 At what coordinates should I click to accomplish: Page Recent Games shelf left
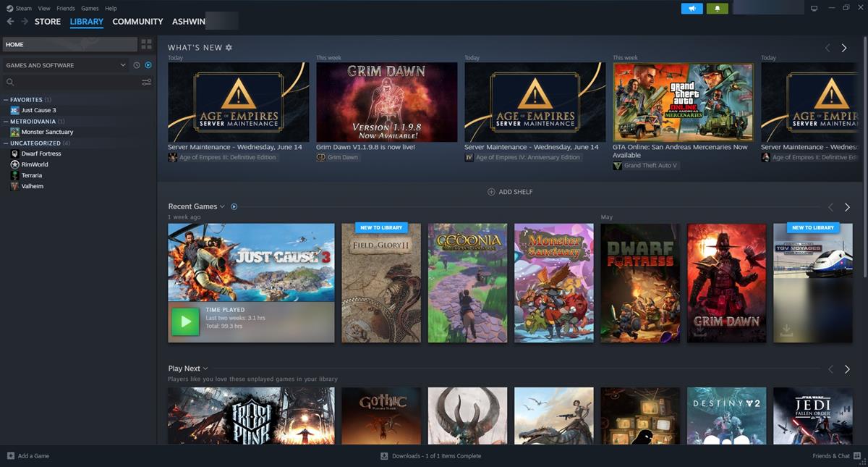pos(830,207)
